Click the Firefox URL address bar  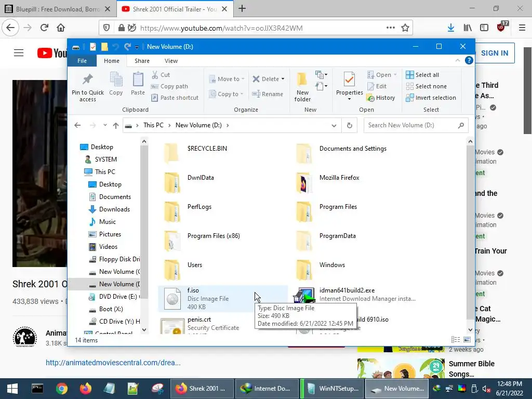(256, 28)
